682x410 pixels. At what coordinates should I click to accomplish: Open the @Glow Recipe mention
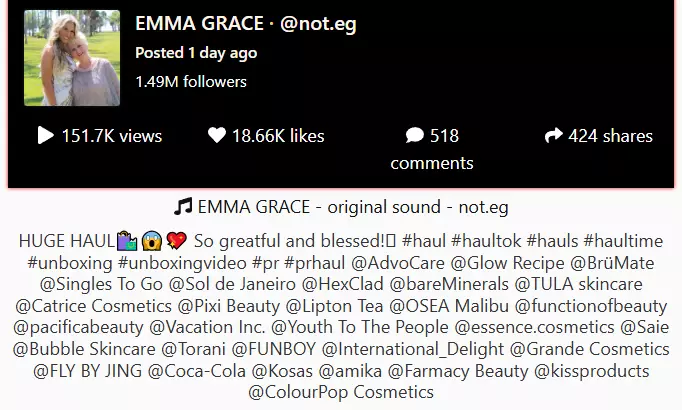(x=507, y=263)
